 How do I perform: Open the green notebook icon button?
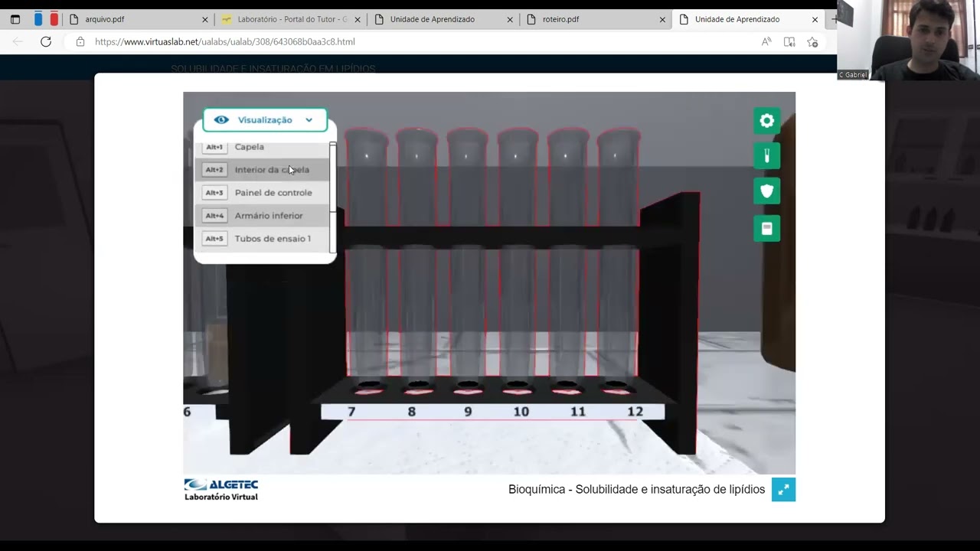[766, 228]
